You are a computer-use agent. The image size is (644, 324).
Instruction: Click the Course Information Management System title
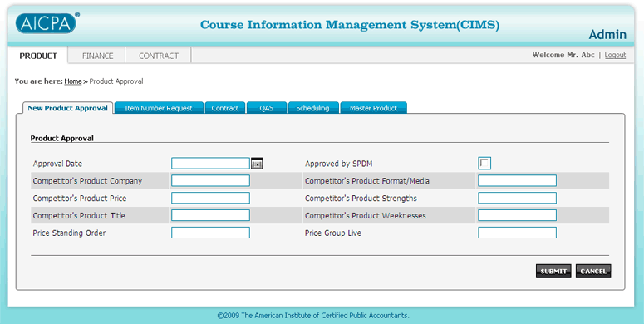pos(350,25)
